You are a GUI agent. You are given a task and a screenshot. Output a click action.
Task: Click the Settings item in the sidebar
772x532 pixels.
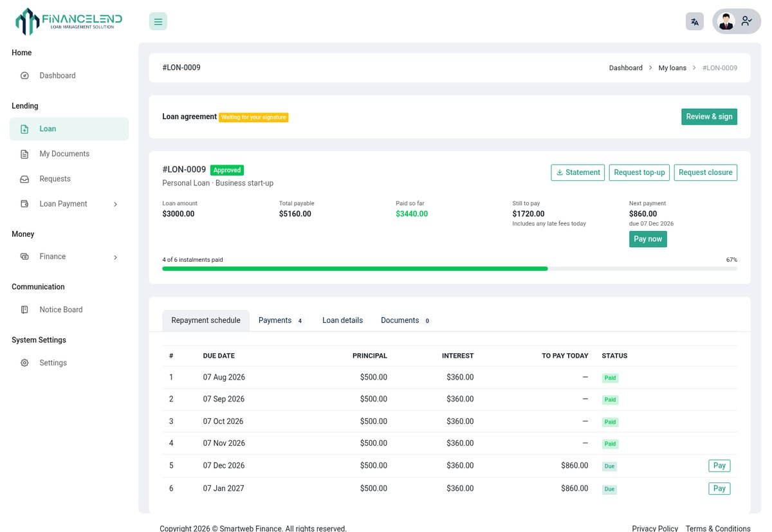pyautogui.click(x=69, y=363)
